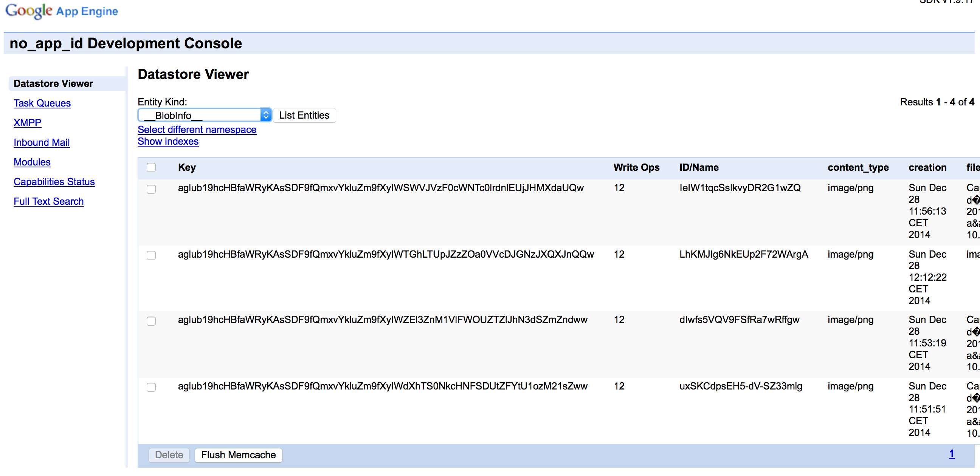
Task: Open XMPP in the sidebar
Action: point(27,123)
